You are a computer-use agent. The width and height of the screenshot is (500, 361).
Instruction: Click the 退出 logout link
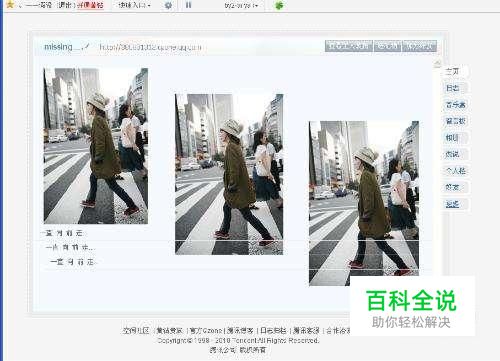pos(66,5)
